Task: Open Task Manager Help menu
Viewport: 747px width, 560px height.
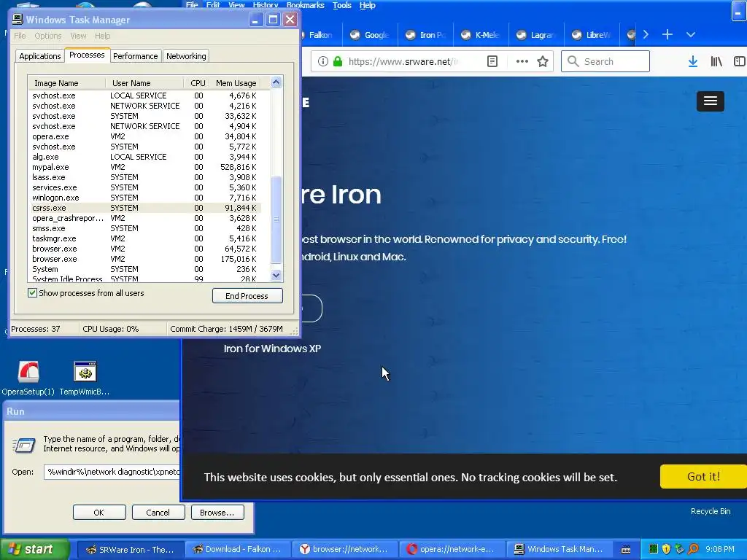Action: click(x=102, y=36)
